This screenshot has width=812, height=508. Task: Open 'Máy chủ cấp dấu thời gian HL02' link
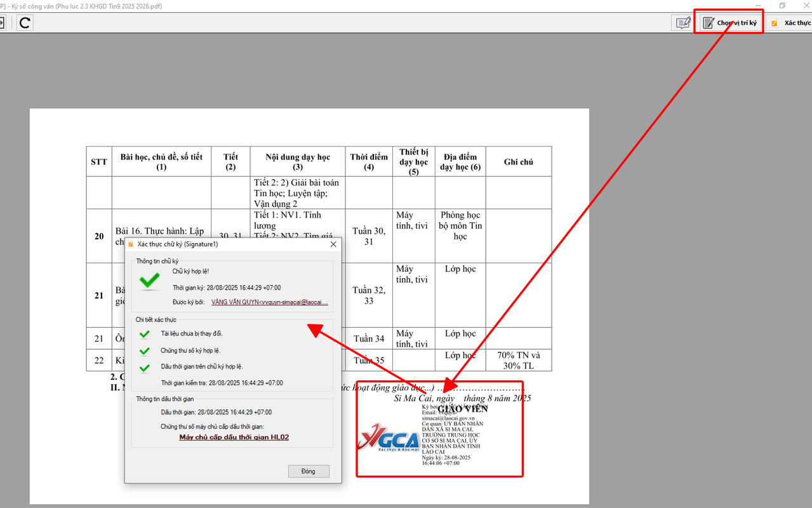pos(234,438)
